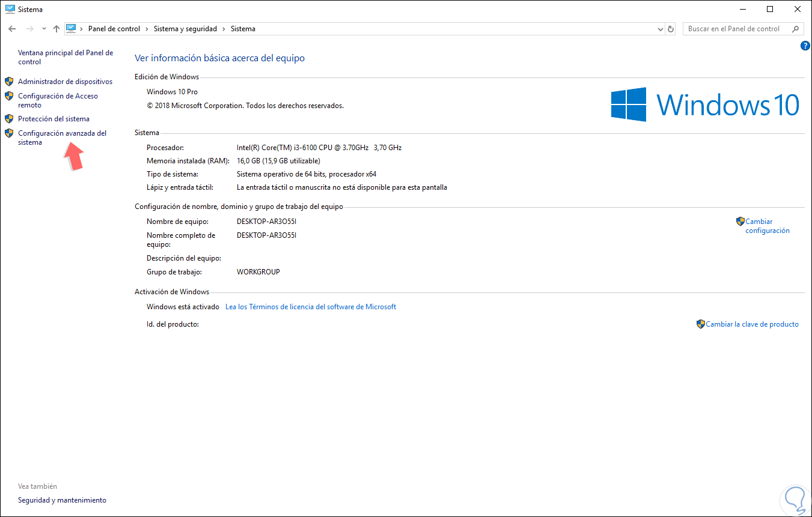Select DESKTOP-AR3O55I beside Nombre completo de equipo
The height and width of the screenshot is (517, 812).
(x=267, y=235)
